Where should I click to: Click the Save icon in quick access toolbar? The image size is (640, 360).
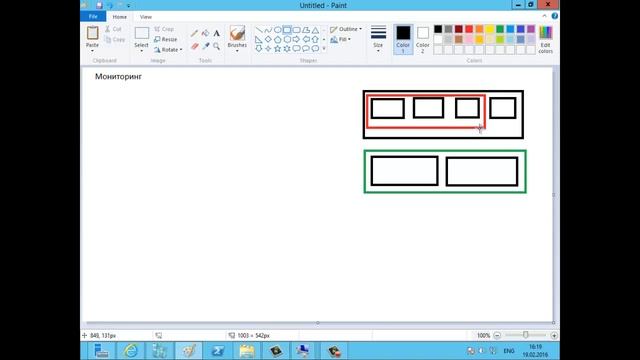99,5
